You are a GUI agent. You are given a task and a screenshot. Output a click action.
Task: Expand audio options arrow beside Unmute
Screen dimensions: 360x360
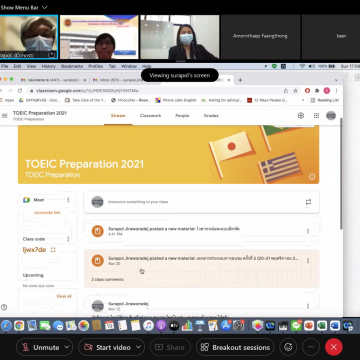tap(67, 347)
